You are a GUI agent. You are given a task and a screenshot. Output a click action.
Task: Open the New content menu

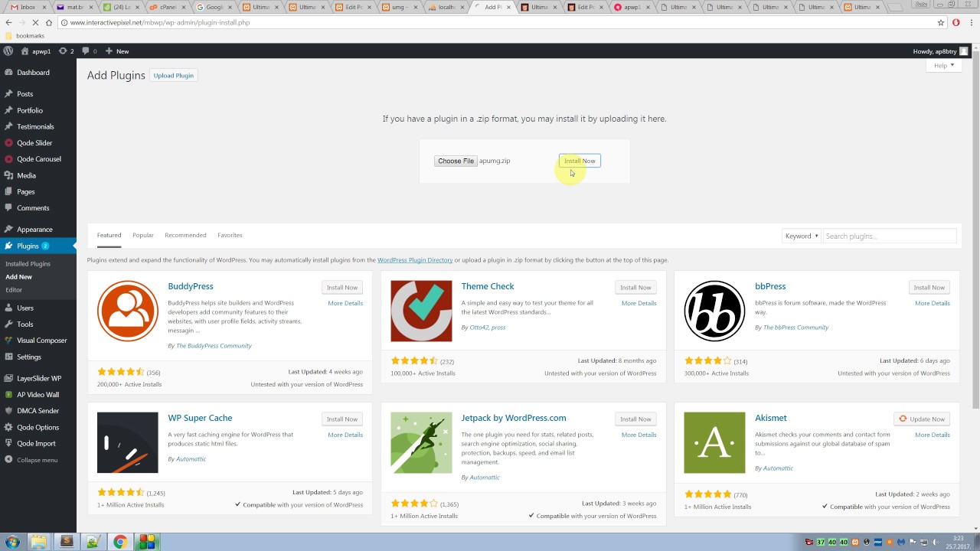click(117, 51)
